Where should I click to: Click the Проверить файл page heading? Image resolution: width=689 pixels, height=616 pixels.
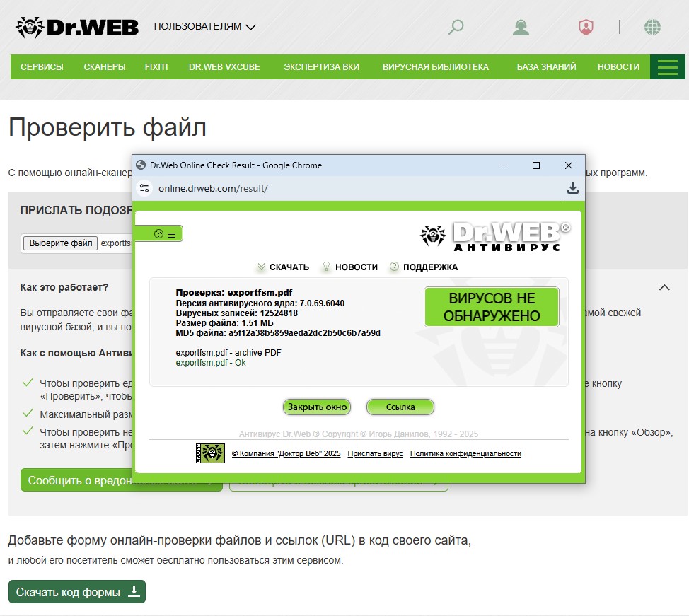[x=108, y=127]
